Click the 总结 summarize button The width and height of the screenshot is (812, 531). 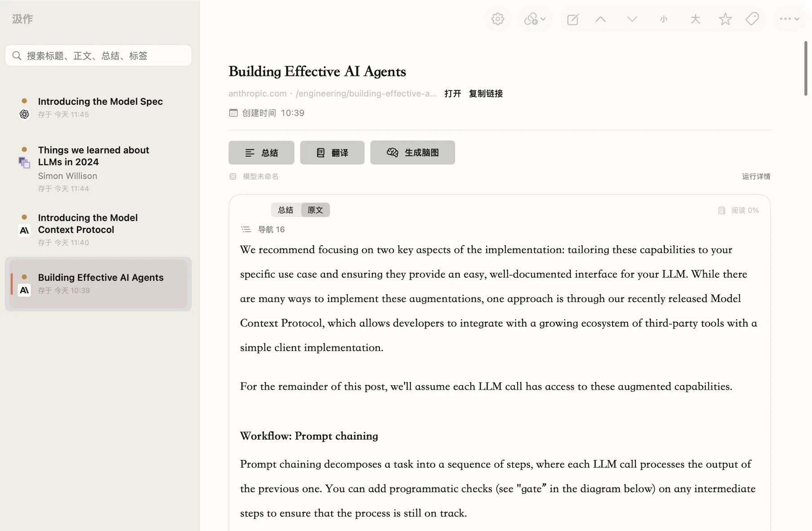(x=261, y=153)
